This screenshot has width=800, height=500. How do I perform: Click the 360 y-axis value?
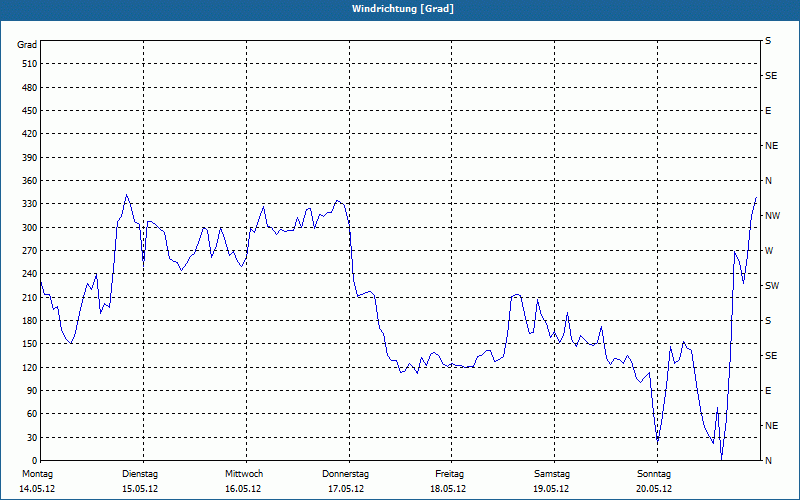[x=29, y=181]
